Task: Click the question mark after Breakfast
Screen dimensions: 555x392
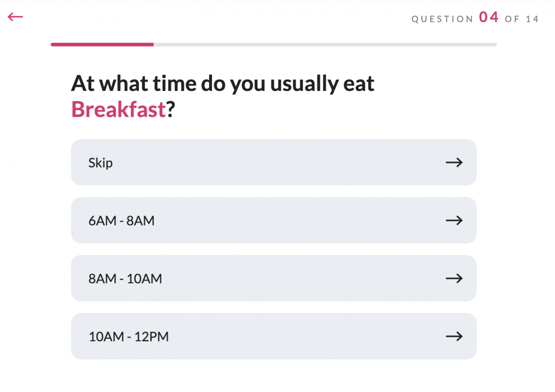Action: [x=171, y=109]
